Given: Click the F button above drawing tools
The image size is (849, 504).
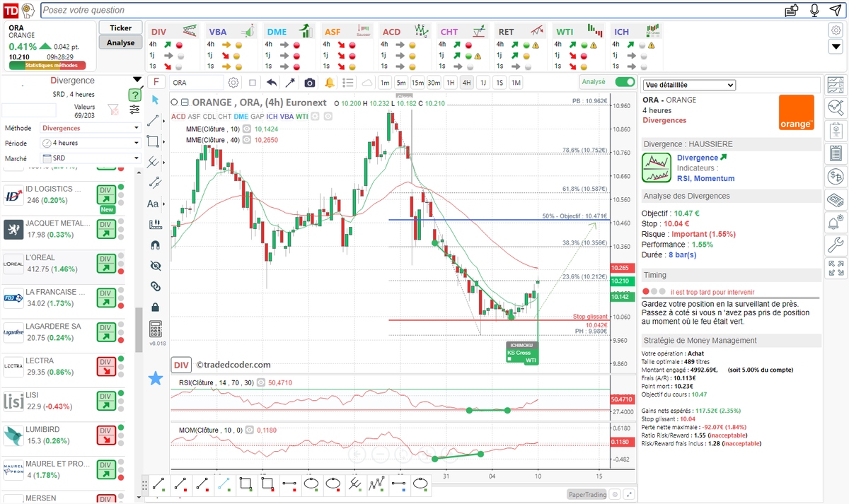Looking at the screenshot, I should 156,81.
